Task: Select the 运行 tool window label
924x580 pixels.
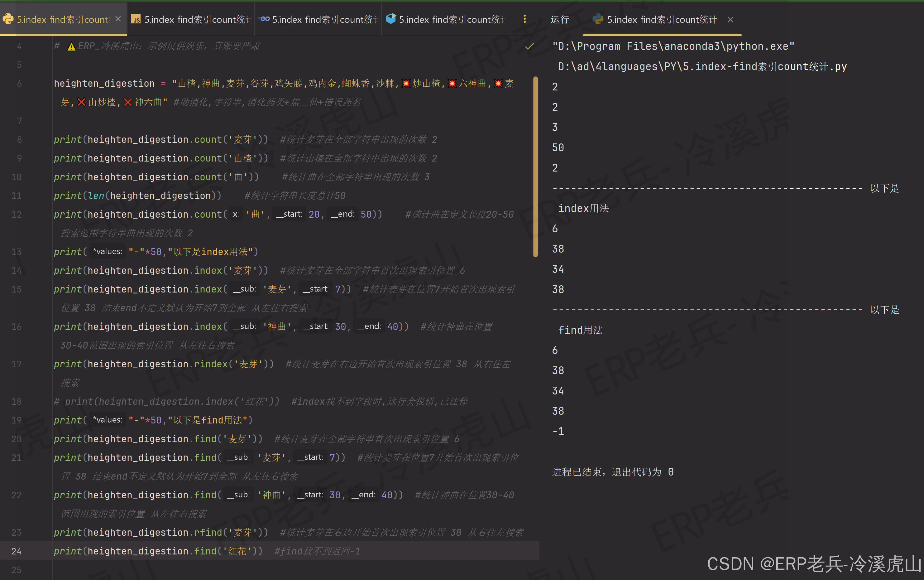Action: (559, 20)
